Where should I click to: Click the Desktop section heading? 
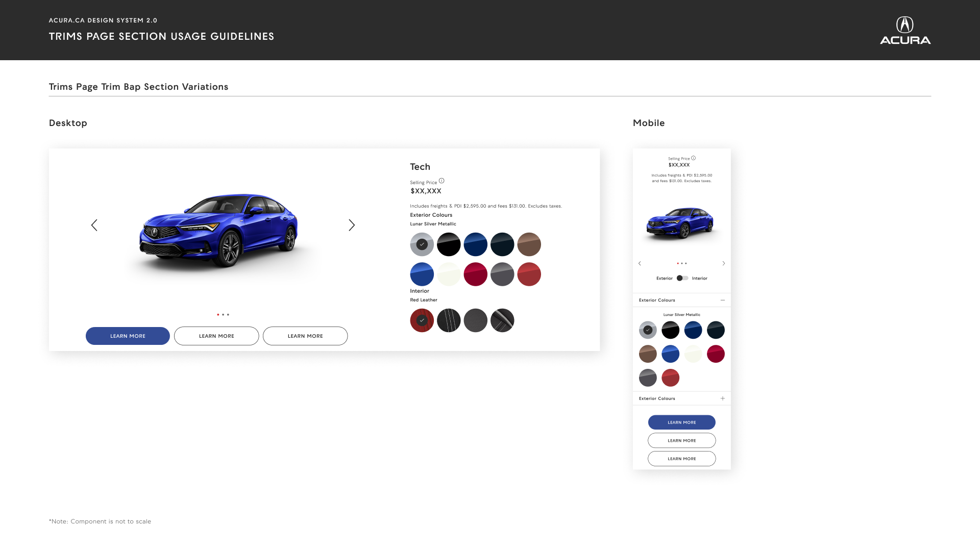pyautogui.click(x=68, y=123)
